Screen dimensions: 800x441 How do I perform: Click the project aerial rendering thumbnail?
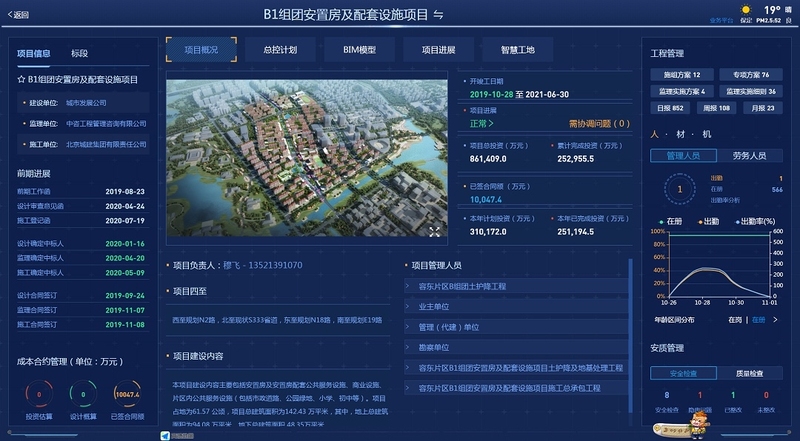[x=307, y=158]
